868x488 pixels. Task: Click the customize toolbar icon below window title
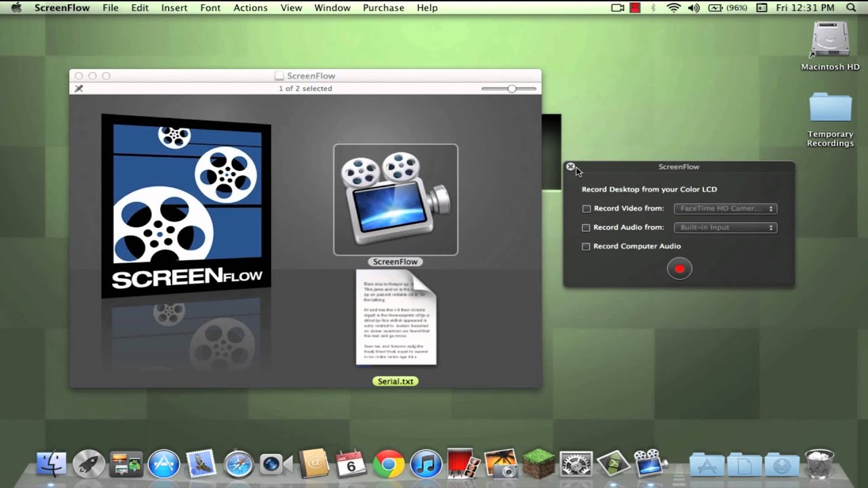coord(79,89)
